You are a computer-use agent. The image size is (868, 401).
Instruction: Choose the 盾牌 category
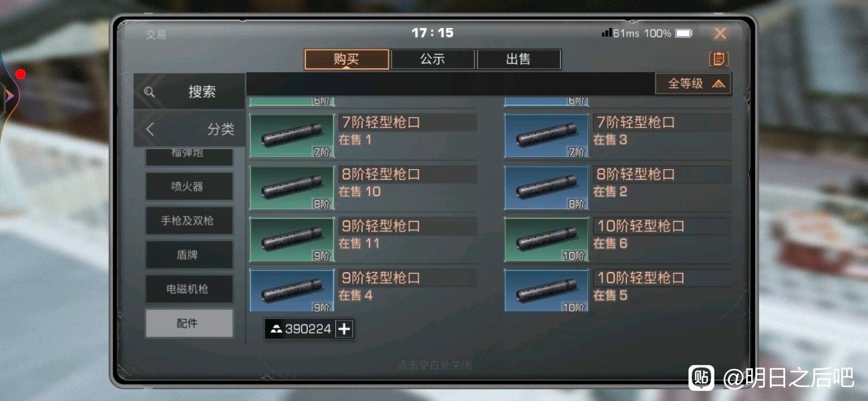point(190,255)
